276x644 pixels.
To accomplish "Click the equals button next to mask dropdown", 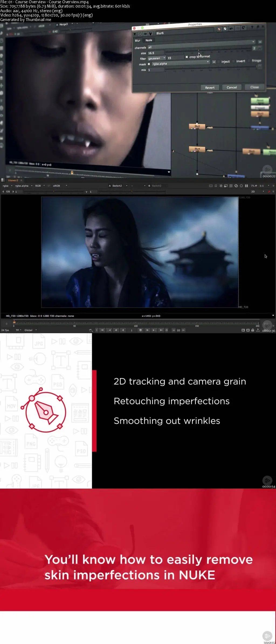I will [214, 62].
